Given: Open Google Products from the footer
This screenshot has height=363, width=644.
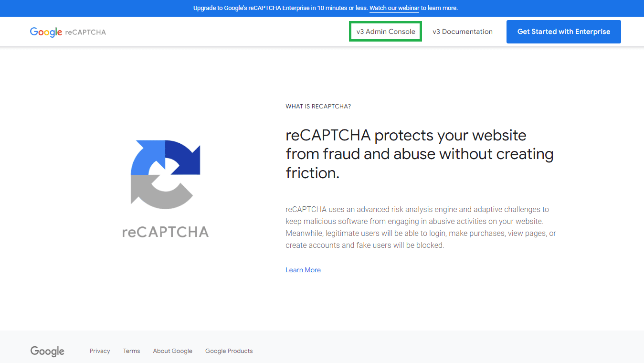Looking at the screenshot, I should (229, 351).
